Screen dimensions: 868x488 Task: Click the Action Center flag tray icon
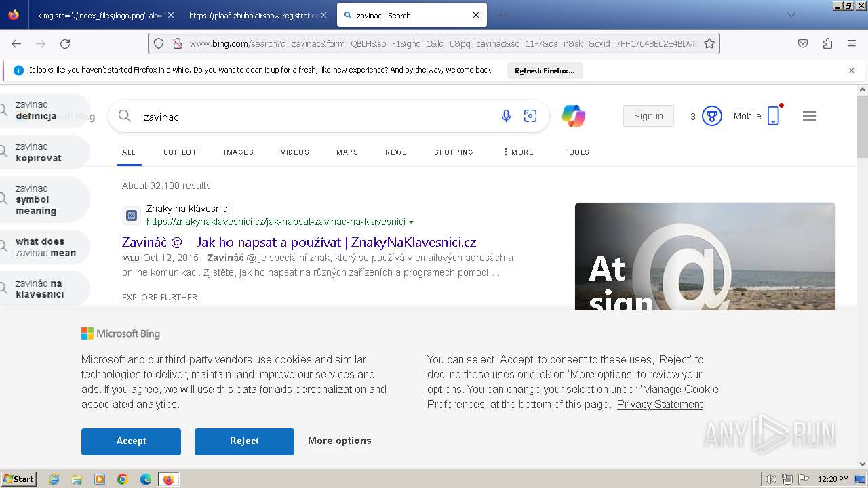pos(803,479)
